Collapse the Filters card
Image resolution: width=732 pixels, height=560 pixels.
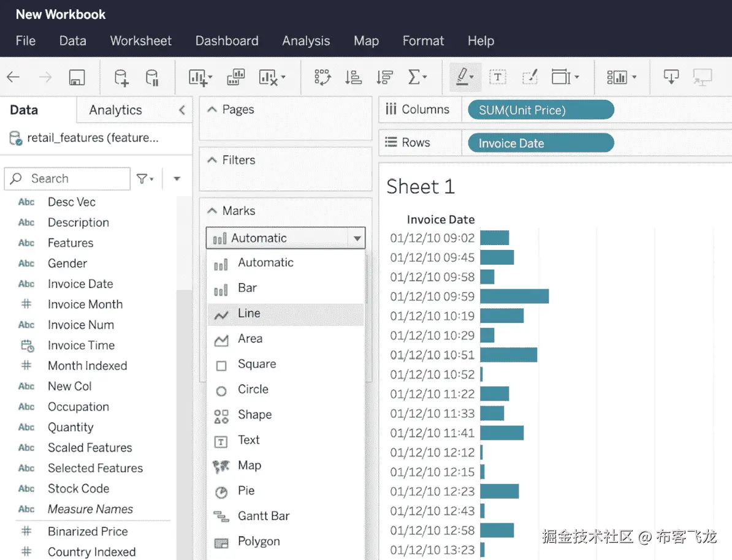(213, 160)
